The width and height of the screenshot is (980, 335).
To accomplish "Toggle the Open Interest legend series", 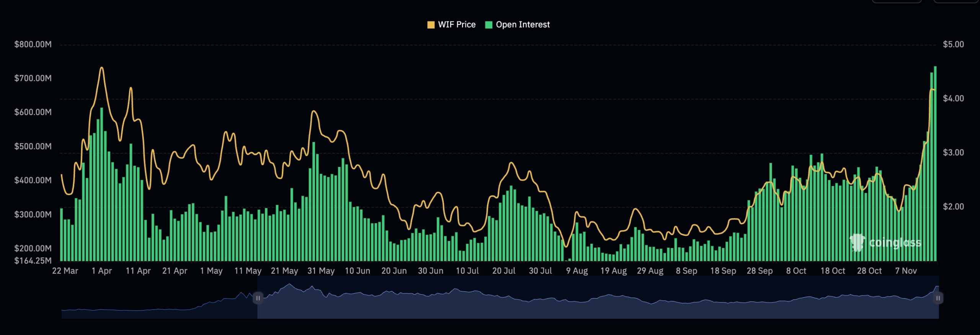I will pos(517,25).
